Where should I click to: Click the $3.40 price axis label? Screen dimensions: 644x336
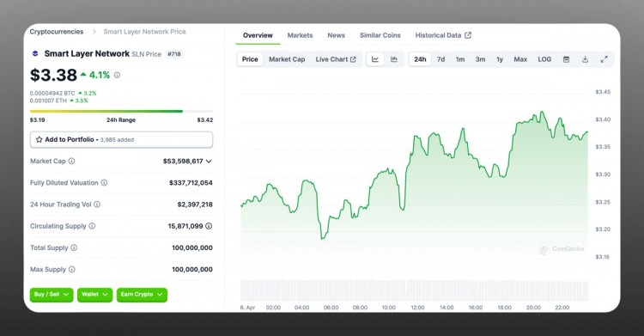[x=603, y=119]
